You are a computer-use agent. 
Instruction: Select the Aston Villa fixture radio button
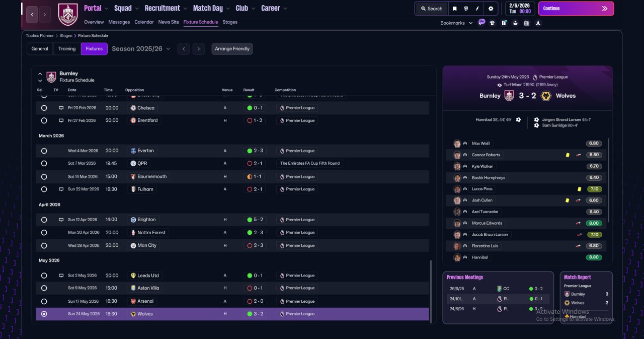coord(44,288)
